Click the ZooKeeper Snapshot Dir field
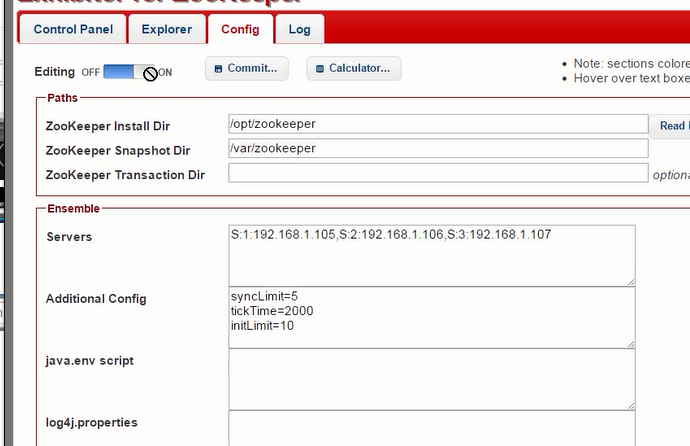The width and height of the screenshot is (690, 446). 438,148
